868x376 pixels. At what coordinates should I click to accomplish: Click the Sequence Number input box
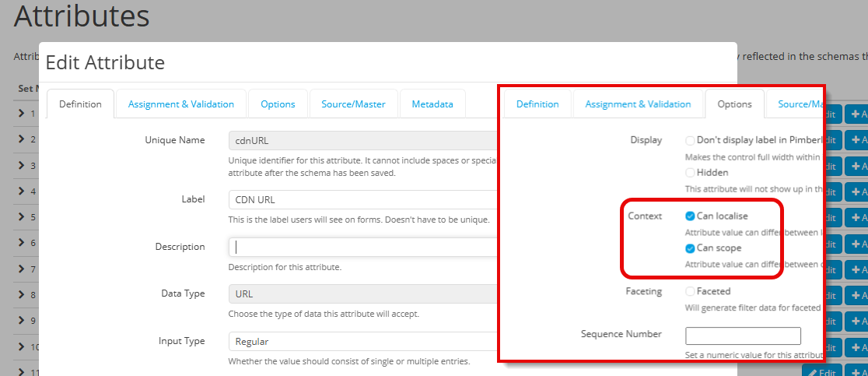[742, 336]
